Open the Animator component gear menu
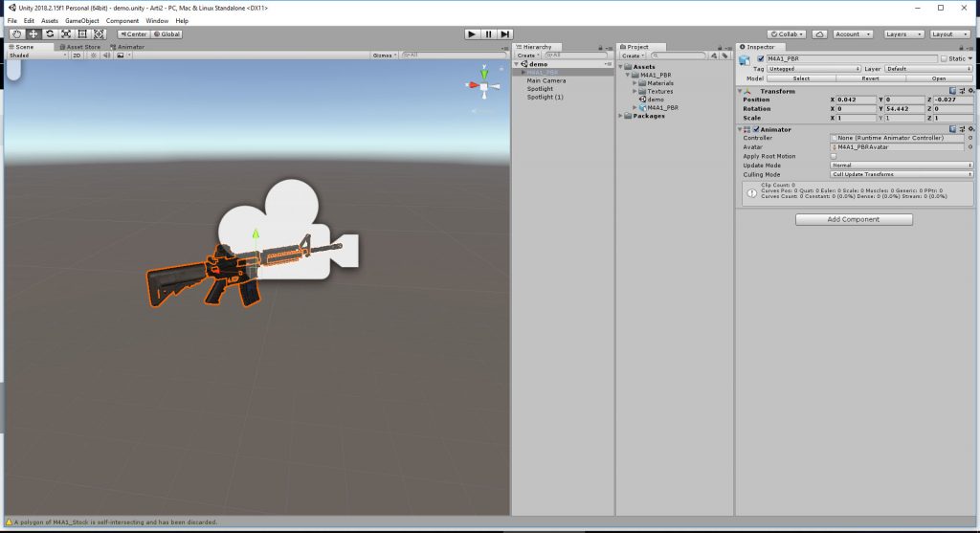Viewport: 980px width, 533px height. (971, 129)
